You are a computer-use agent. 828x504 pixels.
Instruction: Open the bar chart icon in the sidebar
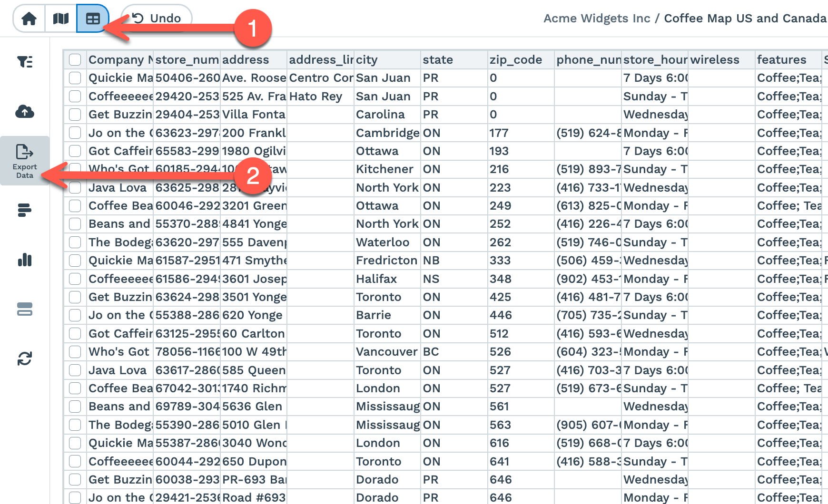click(25, 260)
